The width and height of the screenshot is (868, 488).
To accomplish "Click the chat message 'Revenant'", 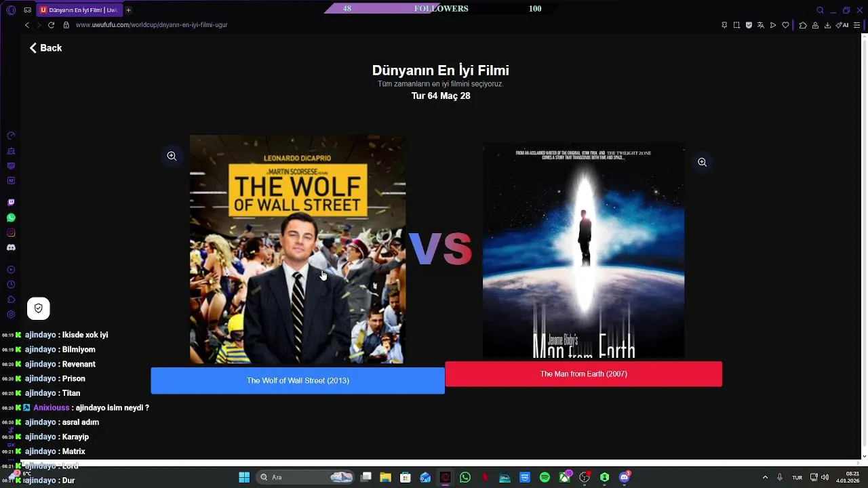I will point(79,364).
